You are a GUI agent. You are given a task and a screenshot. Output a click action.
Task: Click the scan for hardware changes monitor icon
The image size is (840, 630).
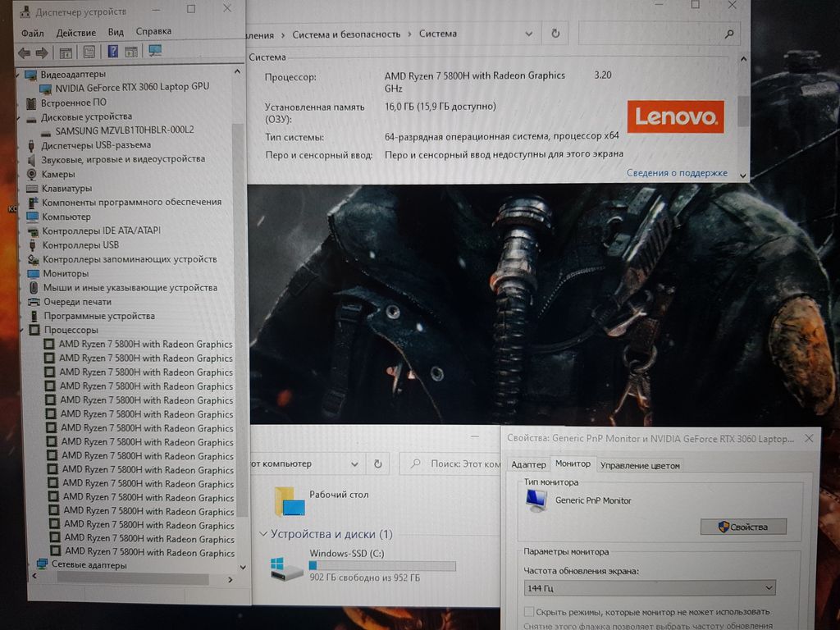[x=154, y=51]
